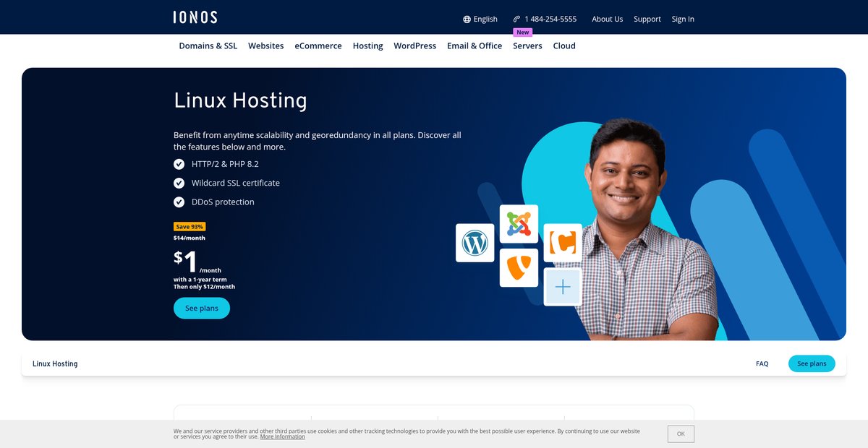Viewport: 868px width, 448px height.
Task: Open the English language selector
Action: coord(480,20)
